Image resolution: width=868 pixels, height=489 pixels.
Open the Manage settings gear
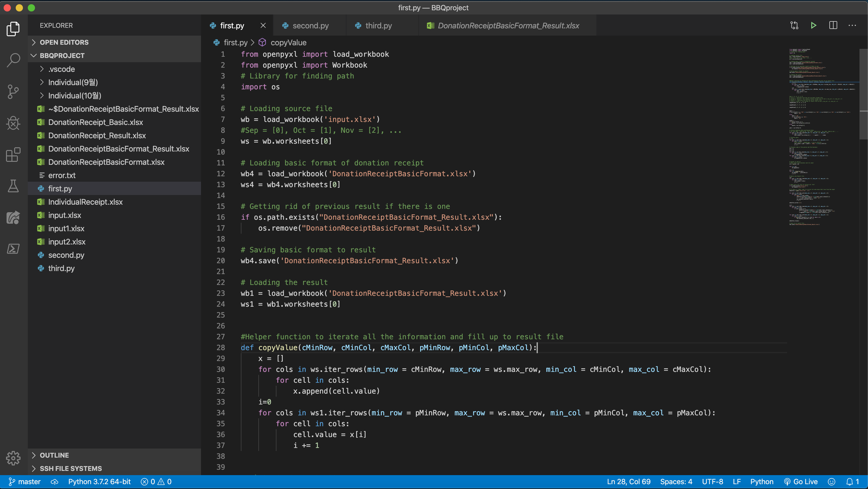(x=13, y=458)
